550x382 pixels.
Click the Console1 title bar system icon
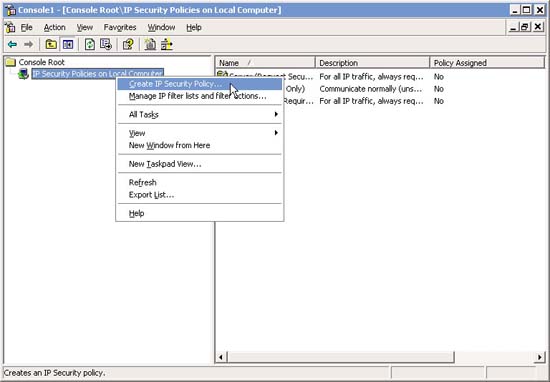click(10, 10)
